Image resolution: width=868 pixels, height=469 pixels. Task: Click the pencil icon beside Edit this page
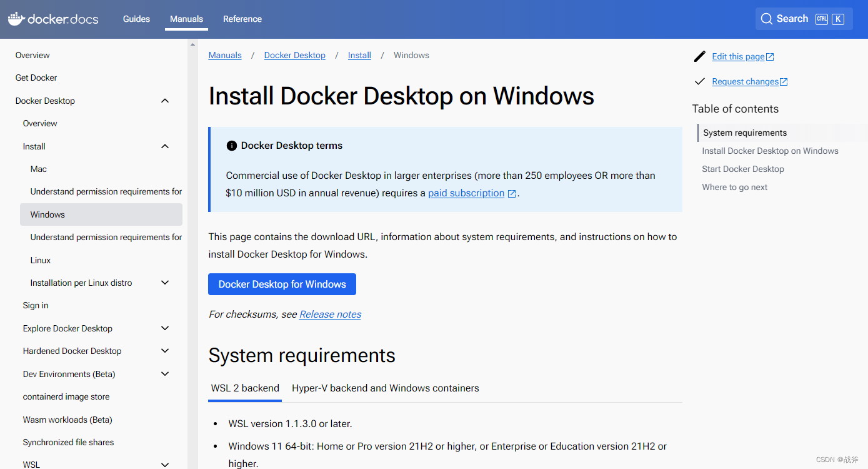tap(700, 56)
